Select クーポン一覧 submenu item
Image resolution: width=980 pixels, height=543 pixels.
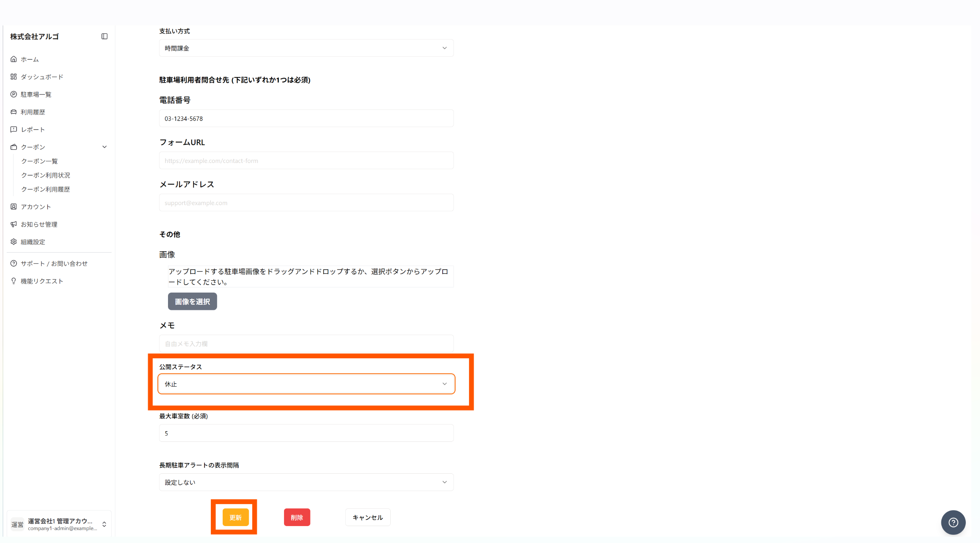tap(39, 161)
